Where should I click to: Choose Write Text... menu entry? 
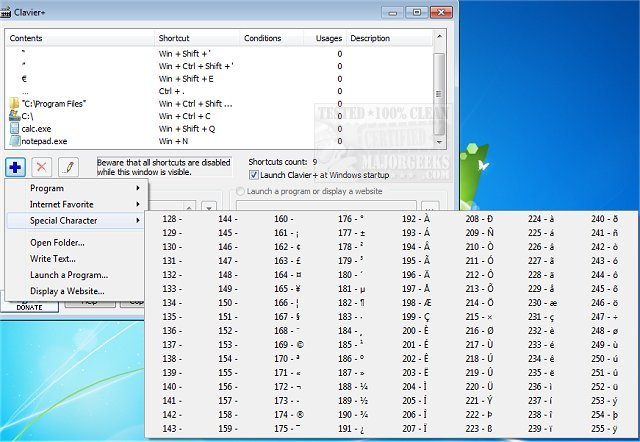[53, 258]
